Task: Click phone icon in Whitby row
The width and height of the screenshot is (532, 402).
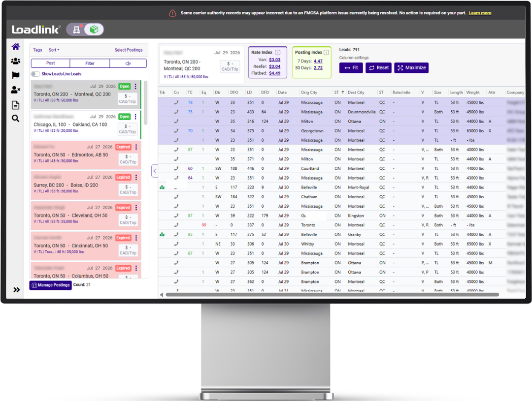Action: click(x=176, y=244)
